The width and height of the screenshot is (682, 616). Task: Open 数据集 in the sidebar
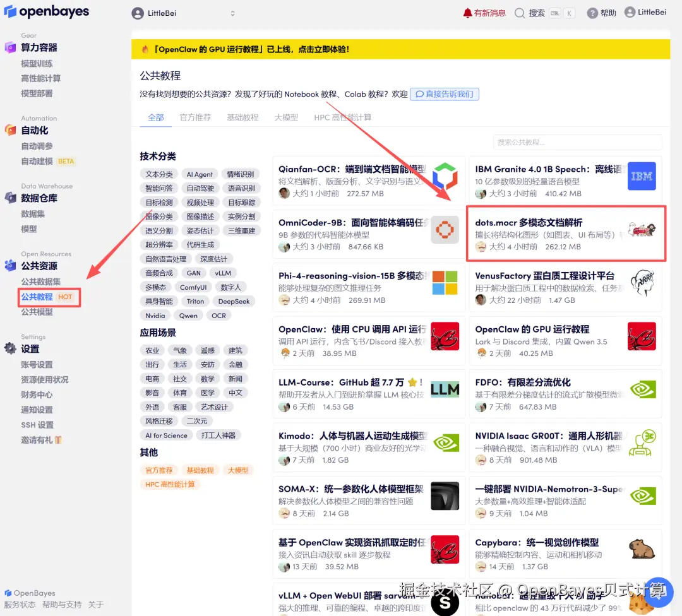(x=33, y=214)
